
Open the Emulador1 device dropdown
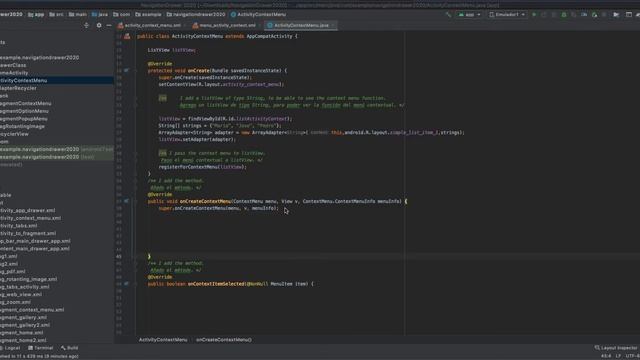coord(507,15)
